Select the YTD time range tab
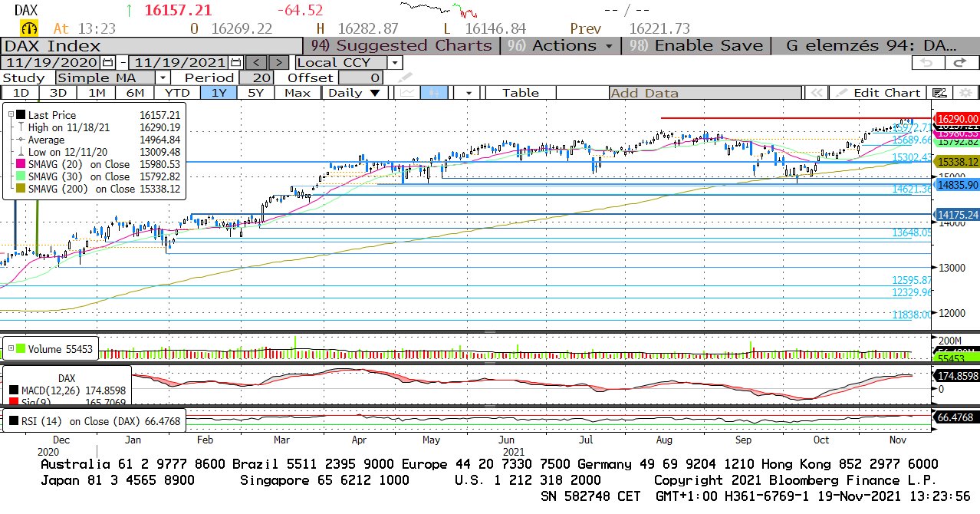 (x=177, y=92)
